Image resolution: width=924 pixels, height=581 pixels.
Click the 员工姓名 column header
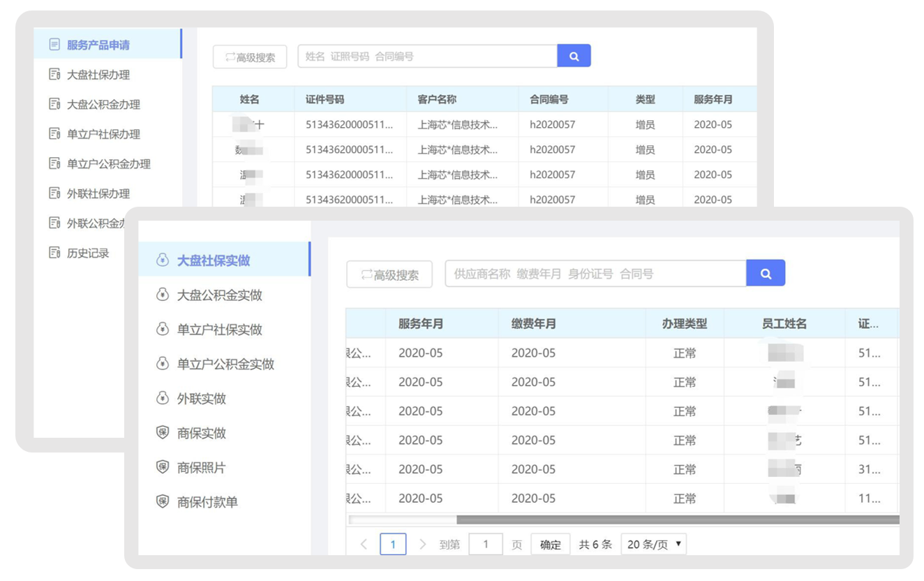(784, 323)
